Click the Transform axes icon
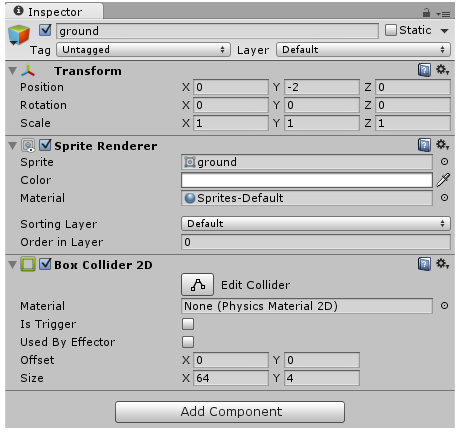 click(28, 71)
